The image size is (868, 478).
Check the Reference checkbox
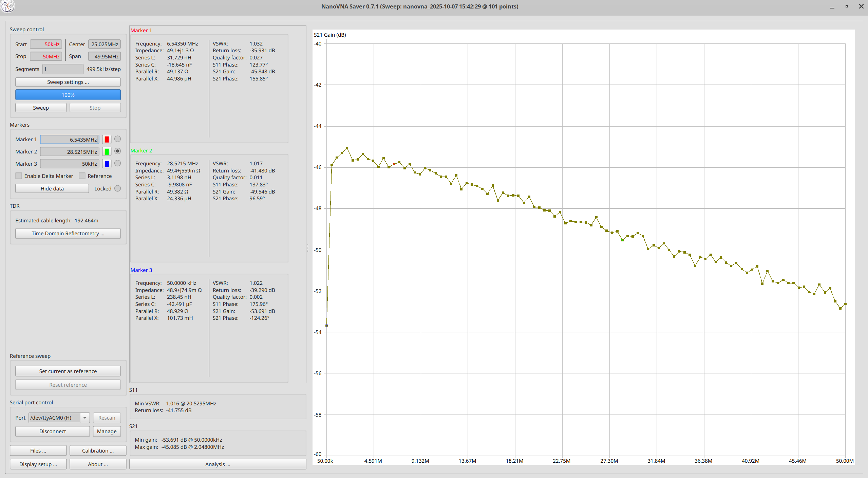coord(82,176)
